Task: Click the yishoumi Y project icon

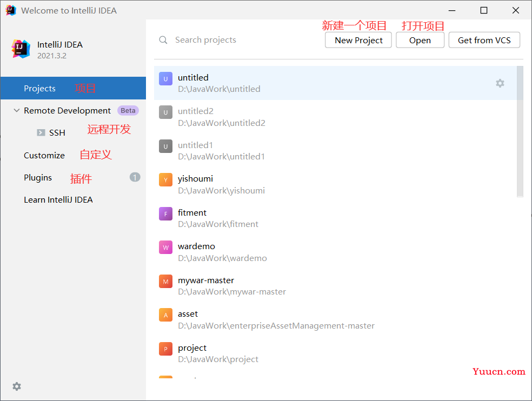Action: (x=165, y=180)
